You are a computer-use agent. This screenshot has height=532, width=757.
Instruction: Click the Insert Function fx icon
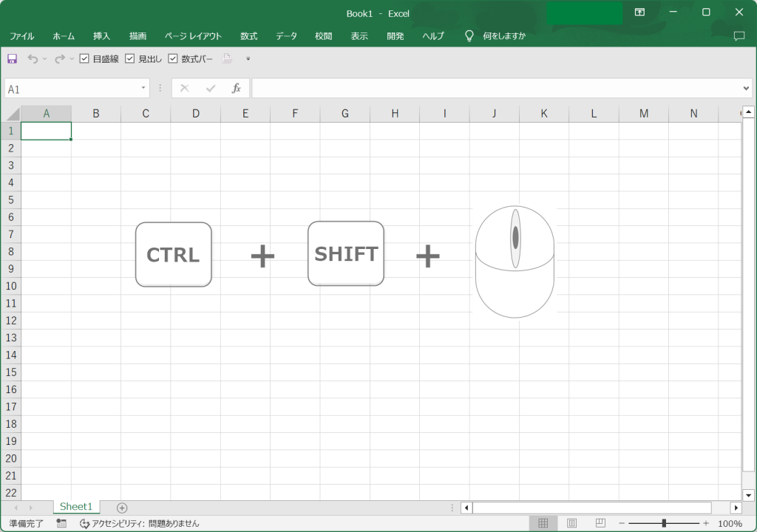pyautogui.click(x=237, y=89)
